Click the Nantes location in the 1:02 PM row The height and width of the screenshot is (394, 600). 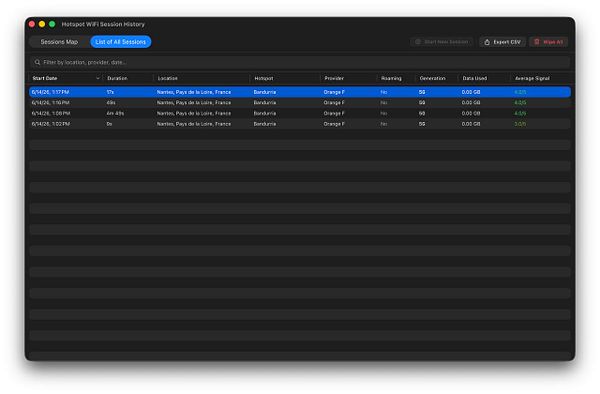(194, 124)
